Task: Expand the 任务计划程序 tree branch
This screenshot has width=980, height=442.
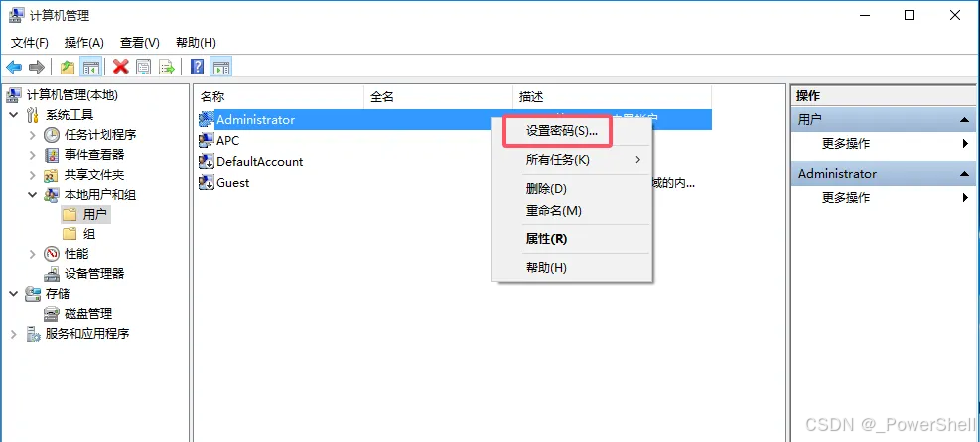Action: (x=33, y=135)
